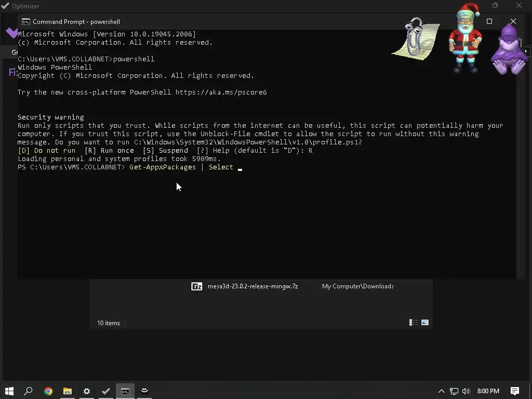
Task: Click the Clippy paperclip assistant
Action: click(416, 39)
